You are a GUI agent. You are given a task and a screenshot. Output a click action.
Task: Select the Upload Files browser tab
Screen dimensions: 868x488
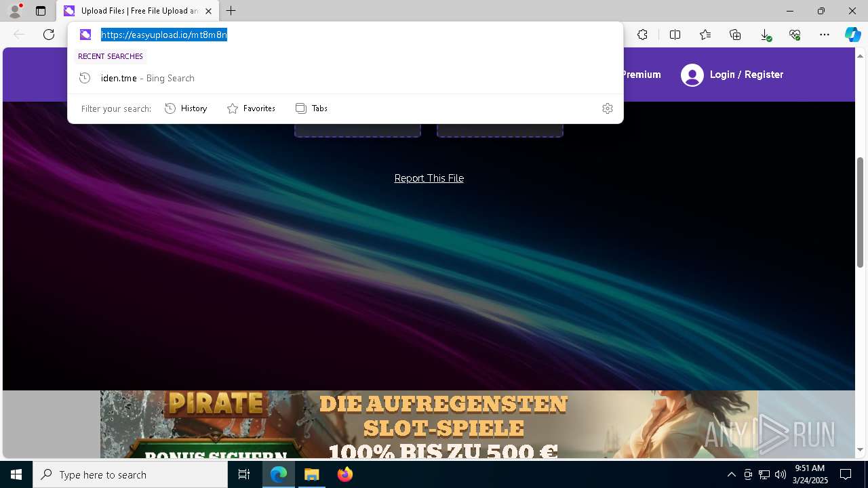pos(138,11)
